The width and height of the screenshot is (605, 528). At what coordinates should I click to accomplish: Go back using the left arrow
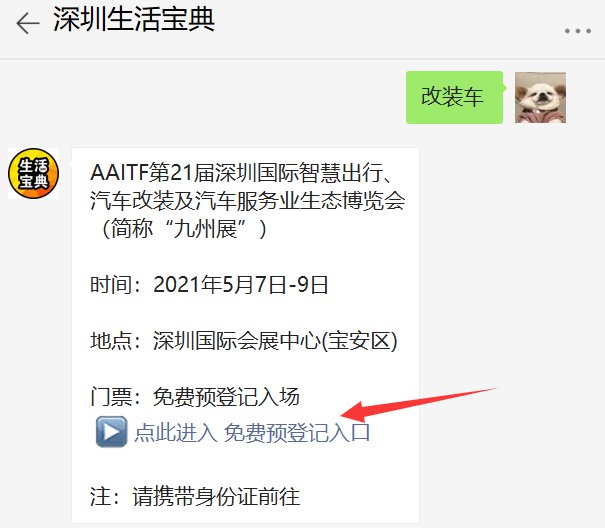[x=28, y=23]
